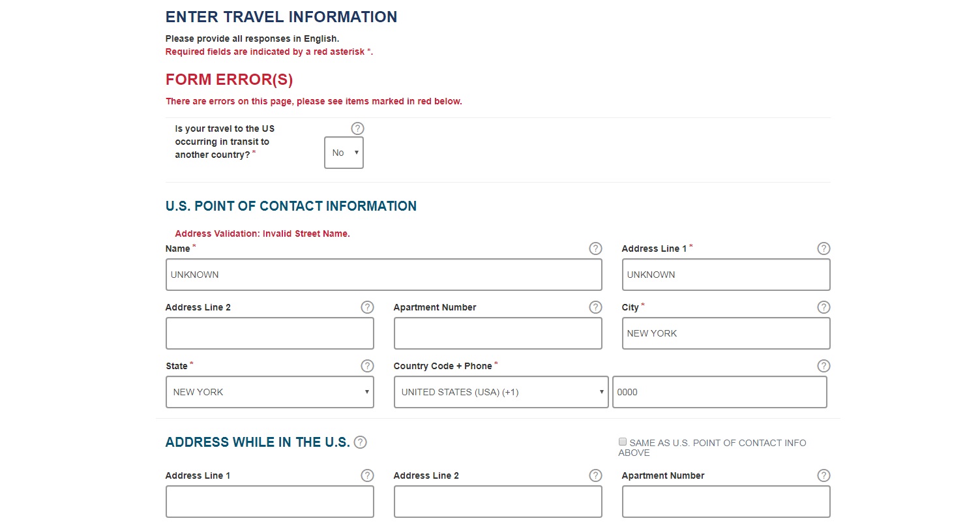This screenshot has width=980, height=527.
Task: Open the State dropdown showing New York
Action: (x=270, y=392)
